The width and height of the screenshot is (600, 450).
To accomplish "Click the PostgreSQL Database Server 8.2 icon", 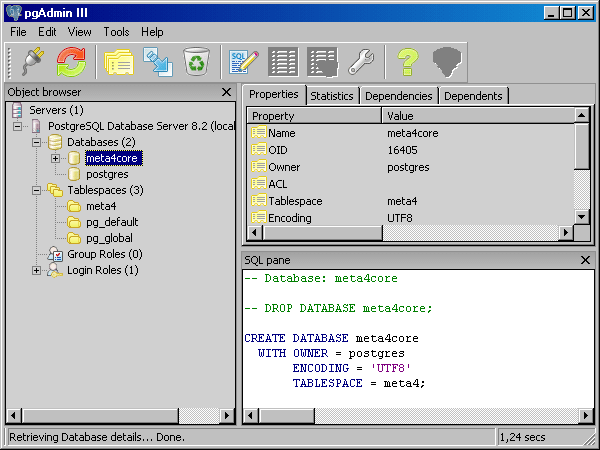I will [x=36, y=126].
